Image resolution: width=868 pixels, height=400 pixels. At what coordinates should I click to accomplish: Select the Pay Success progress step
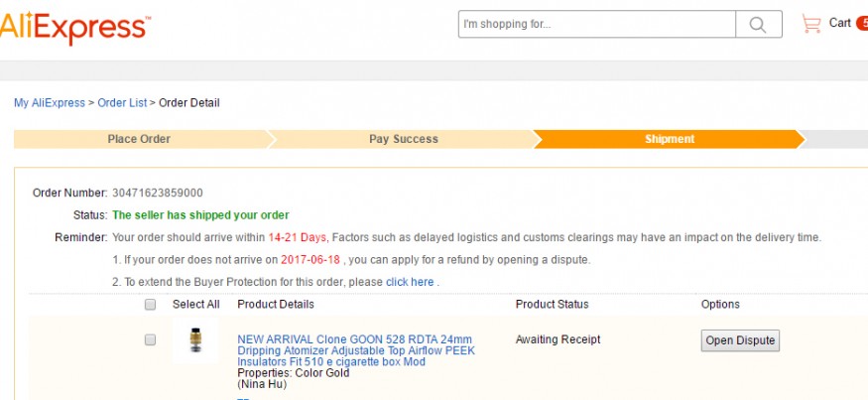click(403, 139)
